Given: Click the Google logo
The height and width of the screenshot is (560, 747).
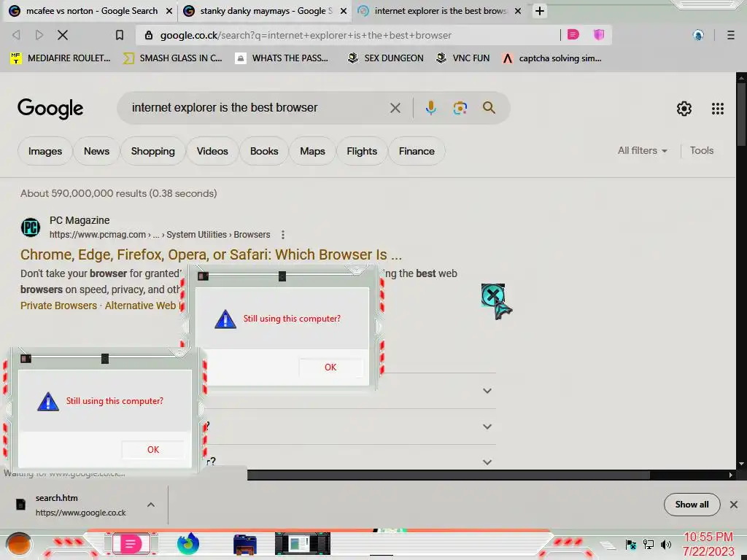Looking at the screenshot, I should pyautogui.click(x=50, y=109).
